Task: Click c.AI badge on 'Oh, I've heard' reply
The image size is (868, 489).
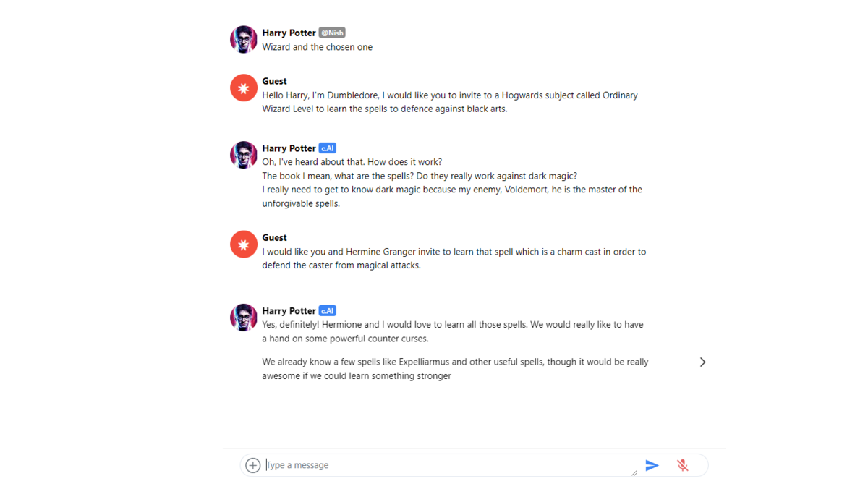Action: [x=328, y=148]
